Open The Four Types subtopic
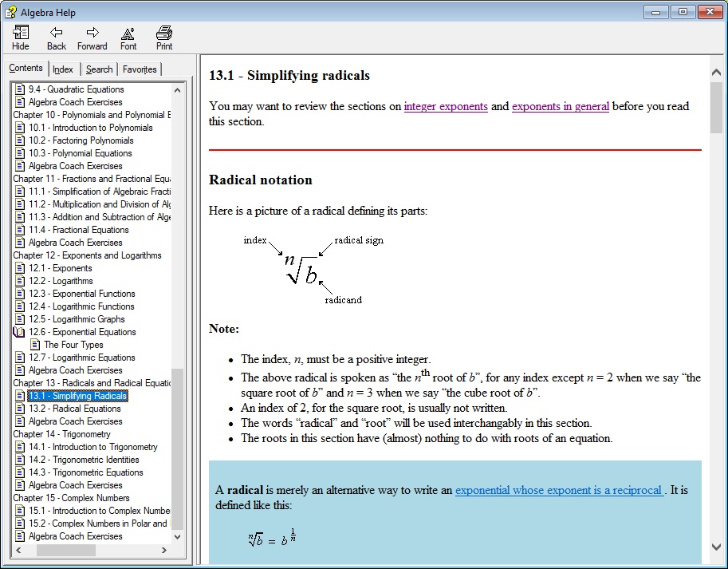This screenshot has width=728, height=569. (x=73, y=345)
